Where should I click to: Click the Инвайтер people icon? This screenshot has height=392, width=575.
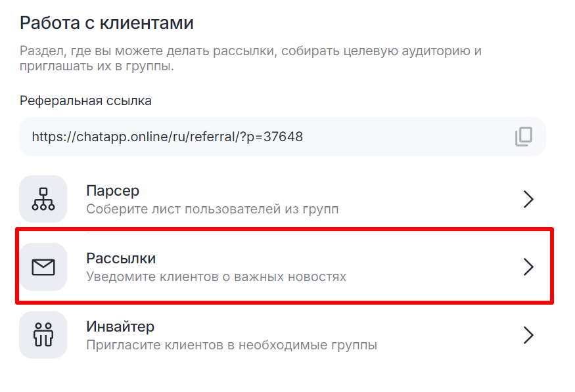43,335
